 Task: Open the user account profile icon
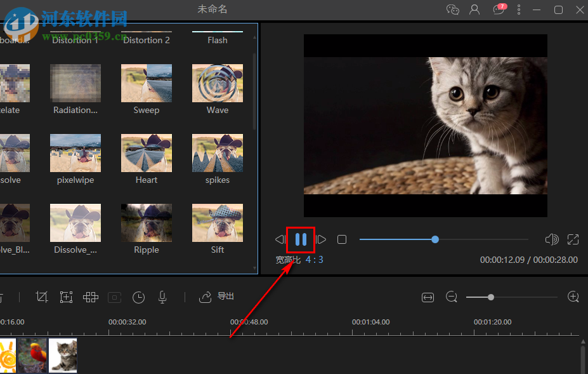click(474, 10)
